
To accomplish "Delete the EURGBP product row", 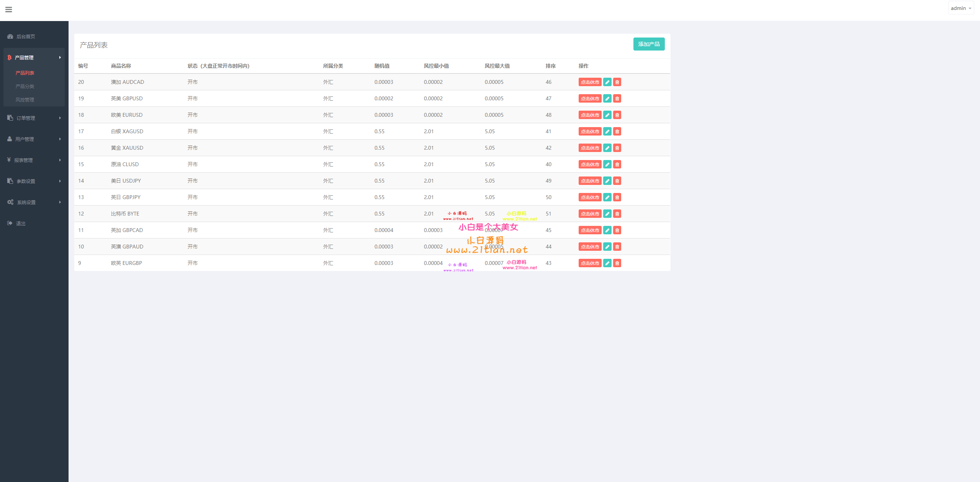I will (617, 263).
